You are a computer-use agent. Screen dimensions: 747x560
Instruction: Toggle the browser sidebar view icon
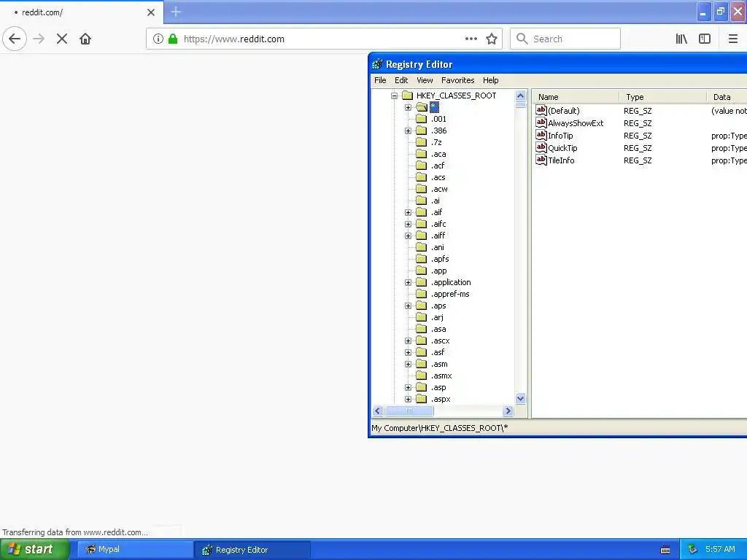(705, 39)
